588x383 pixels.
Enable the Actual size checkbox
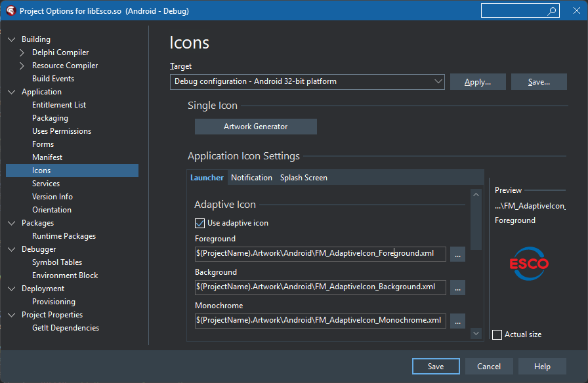pyautogui.click(x=497, y=334)
